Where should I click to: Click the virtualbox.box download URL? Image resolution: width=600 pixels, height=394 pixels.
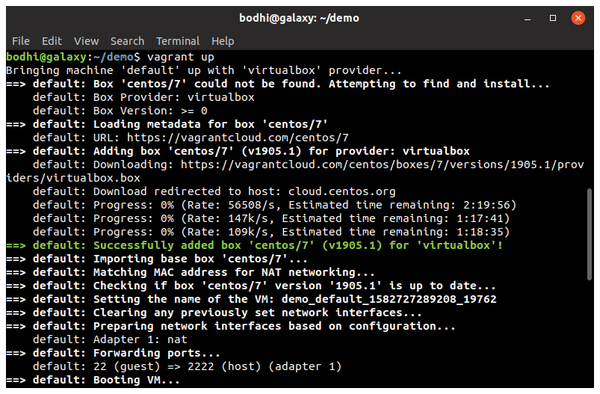coord(295,171)
